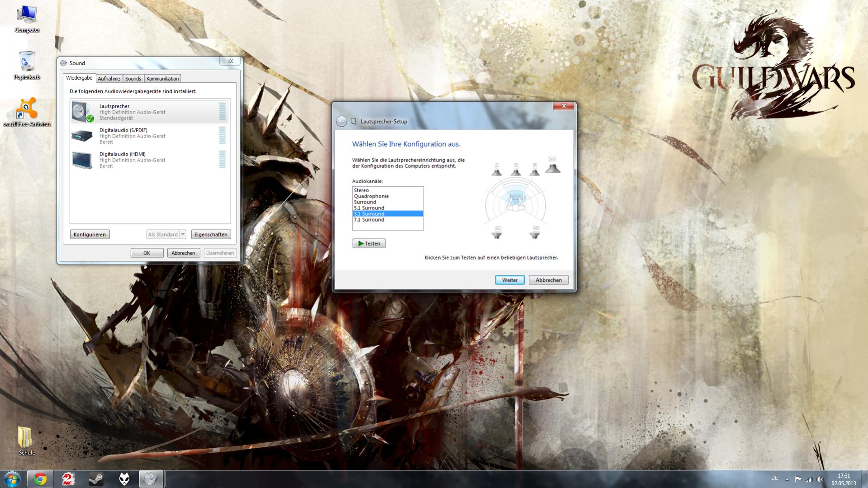The image size is (868, 488).
Task: Open Steam from the taskbar
Action: [x=96, y=479]
